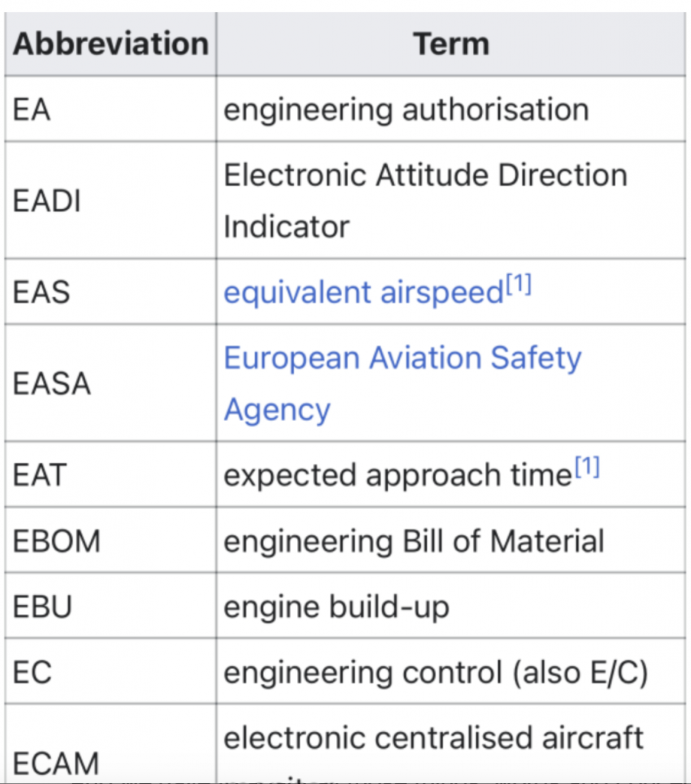Open citation [1] after expected approach time

coord(587,467)
